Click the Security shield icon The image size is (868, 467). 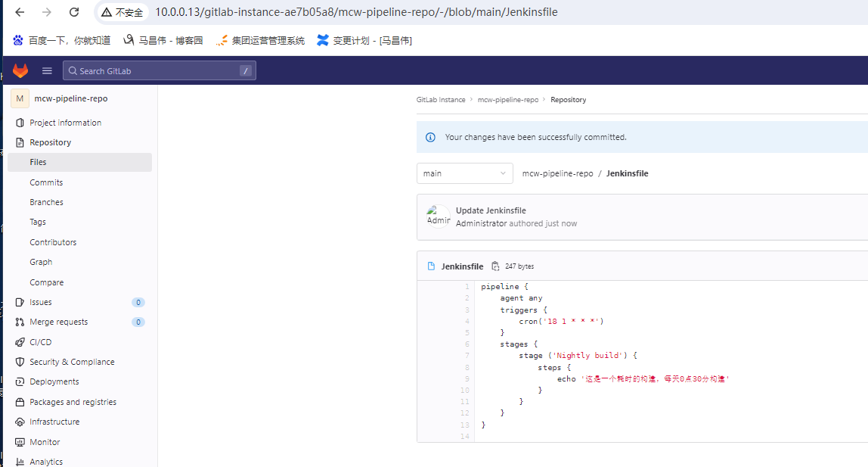click(x=20, y=362)
